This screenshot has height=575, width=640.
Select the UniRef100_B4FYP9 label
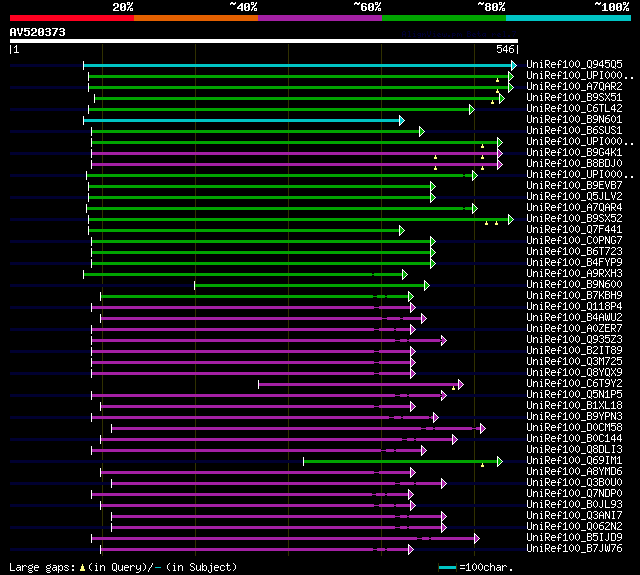click(574, 263)
